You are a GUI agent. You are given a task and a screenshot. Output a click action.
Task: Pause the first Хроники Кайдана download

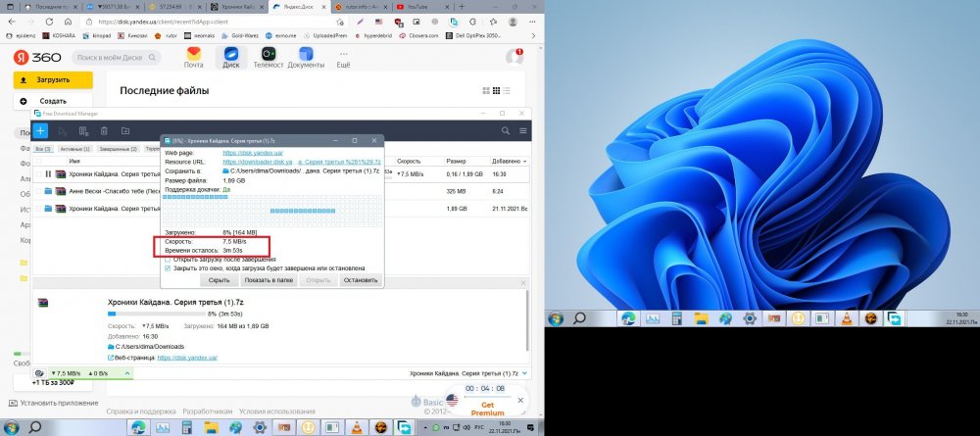47,174
